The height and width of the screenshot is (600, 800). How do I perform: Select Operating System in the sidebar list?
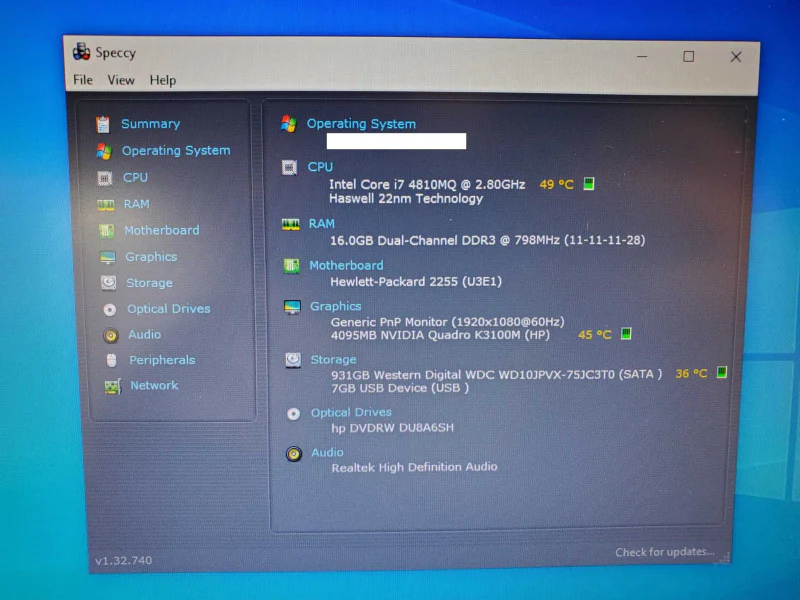point(176,151)
